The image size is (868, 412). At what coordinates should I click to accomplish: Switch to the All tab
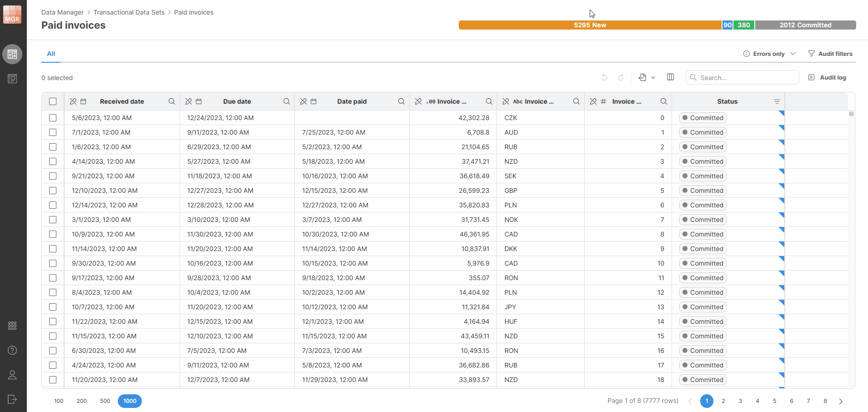(x=51, y=54)
